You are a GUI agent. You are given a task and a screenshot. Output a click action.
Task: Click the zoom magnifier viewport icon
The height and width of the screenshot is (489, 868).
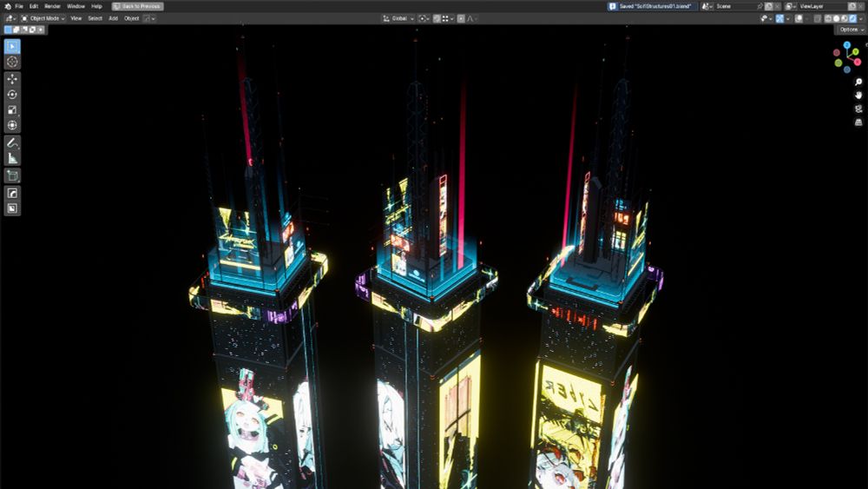pos(858,82)
